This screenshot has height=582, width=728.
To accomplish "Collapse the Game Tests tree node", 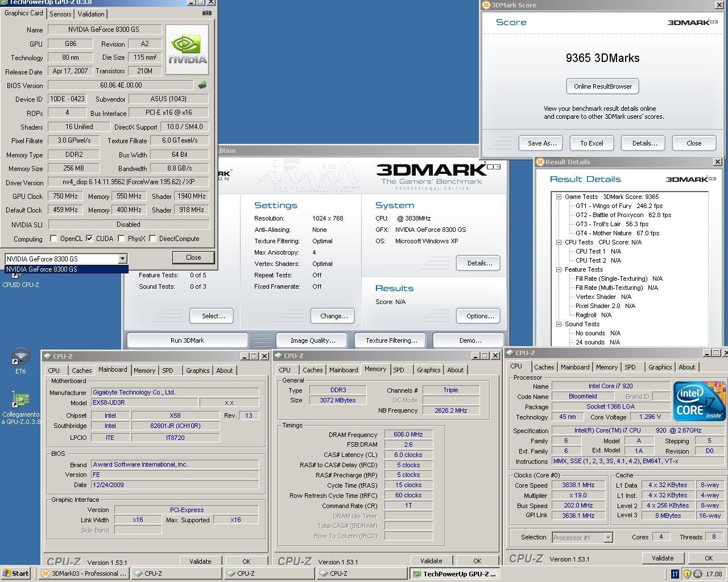I will (x=559, y=197).
